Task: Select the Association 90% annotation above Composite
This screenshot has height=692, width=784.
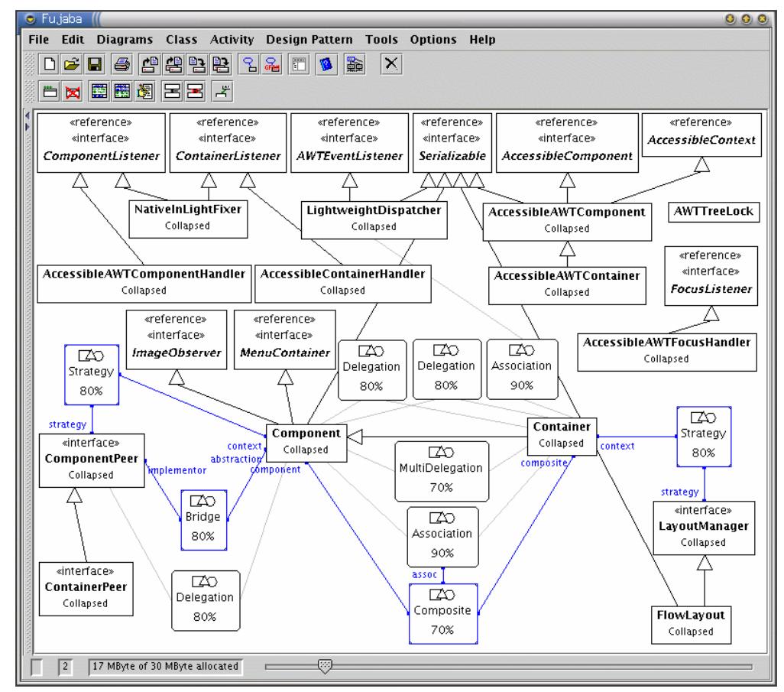Action: coord(442,537)
